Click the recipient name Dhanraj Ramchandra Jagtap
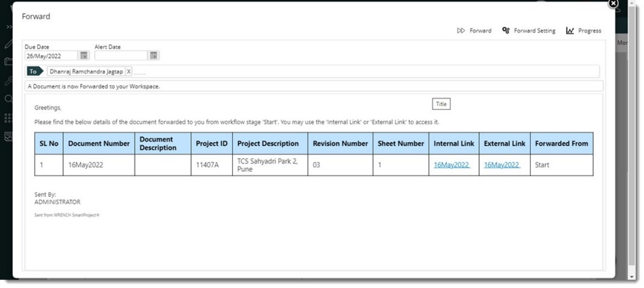This screenshot has height=288, width=644. point(86,71)
